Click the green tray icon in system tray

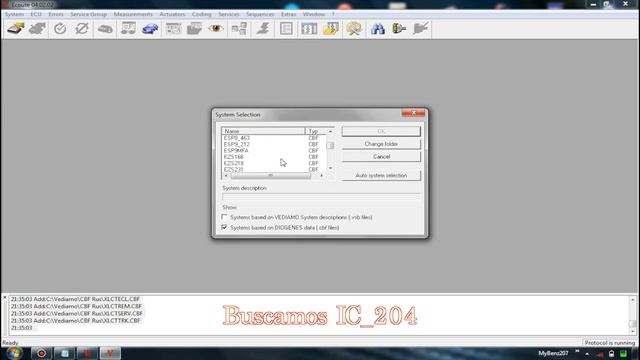coord(623,353)
